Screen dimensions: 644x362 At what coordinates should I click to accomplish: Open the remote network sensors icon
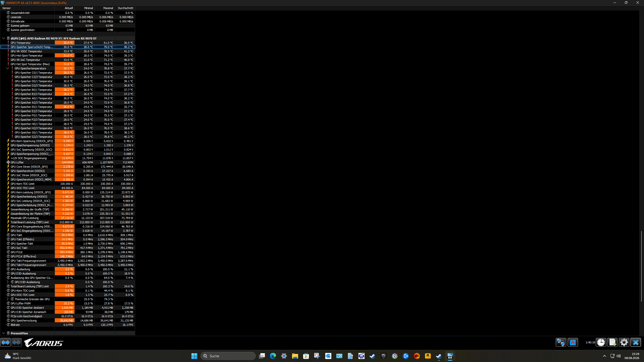point(561,342)
